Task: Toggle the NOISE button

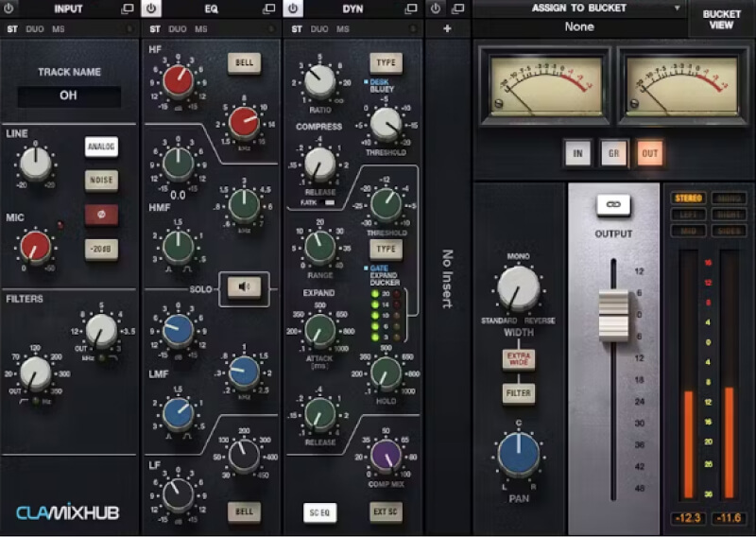Action: [101, 181]
